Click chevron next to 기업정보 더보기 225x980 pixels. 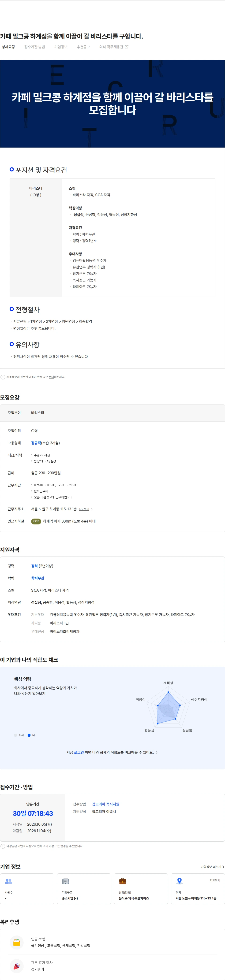[x=223, y=867]
